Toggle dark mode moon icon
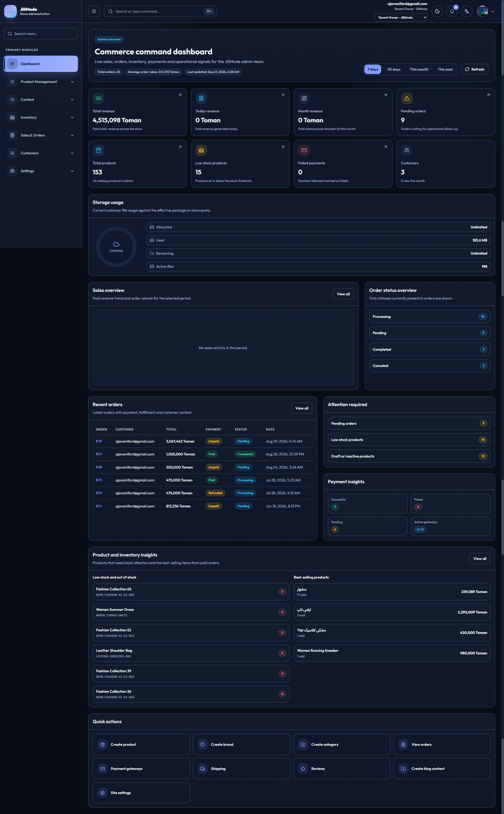 (437, 11)
